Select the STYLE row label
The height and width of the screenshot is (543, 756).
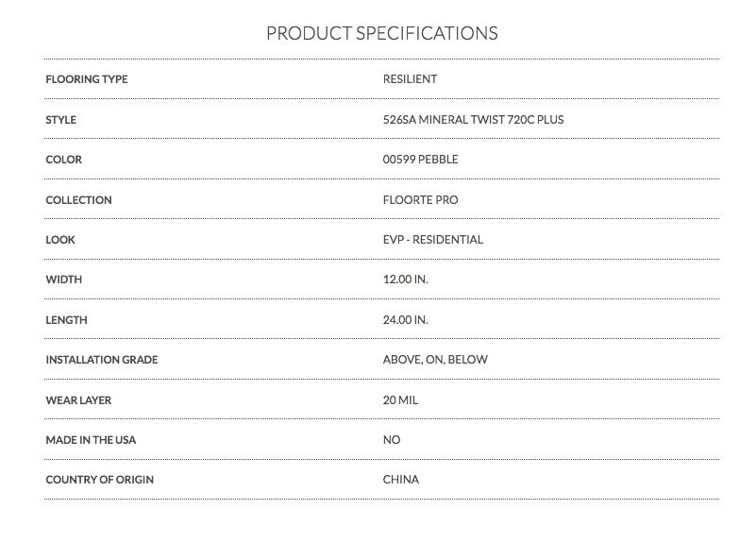60,120
